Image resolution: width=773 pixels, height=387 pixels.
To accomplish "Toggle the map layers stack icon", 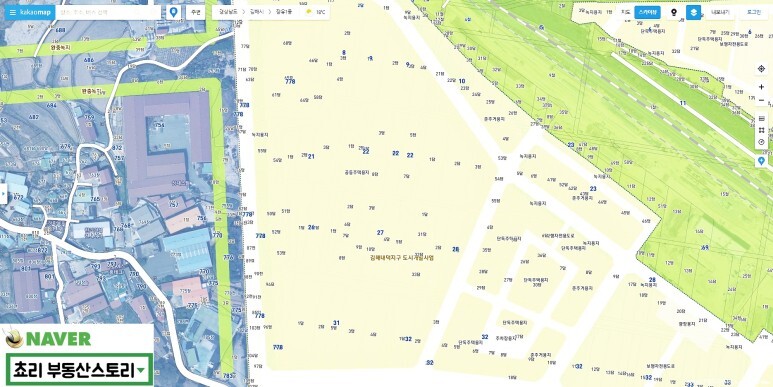I will point(694,12).
